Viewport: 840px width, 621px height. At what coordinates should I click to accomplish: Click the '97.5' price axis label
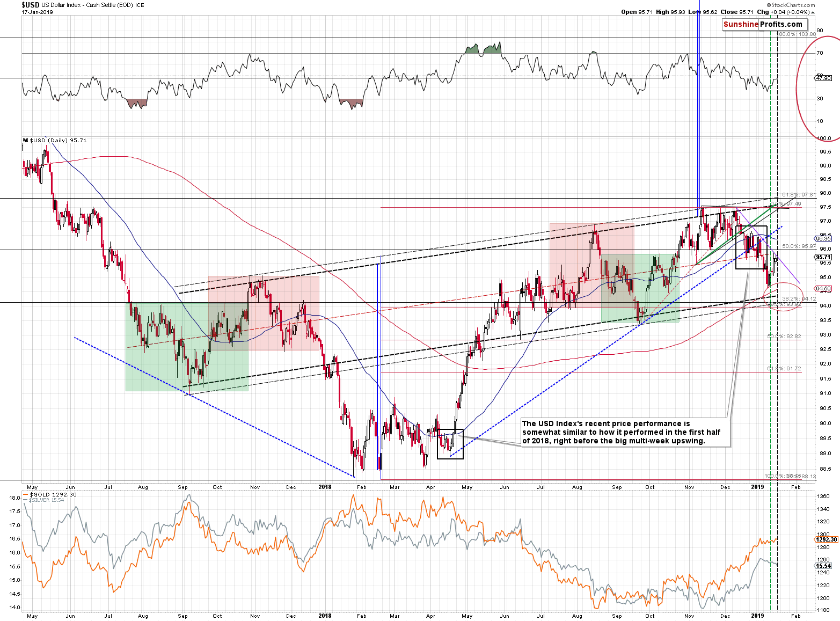pyautogui.click(x=825, y=207)
